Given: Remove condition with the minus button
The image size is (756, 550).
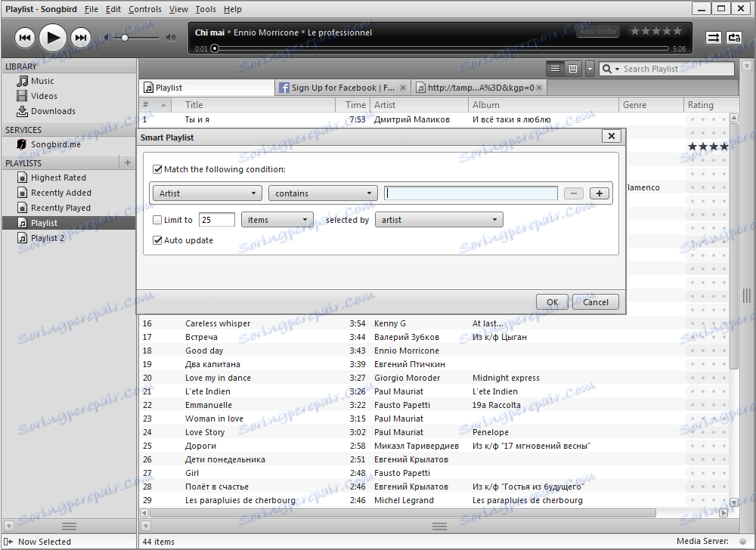Looking at the screenshot, I should coord(573,193).
